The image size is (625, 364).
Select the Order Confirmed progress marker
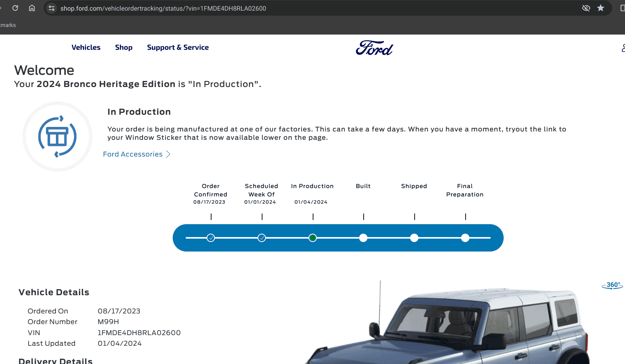(x=211, y=238)
